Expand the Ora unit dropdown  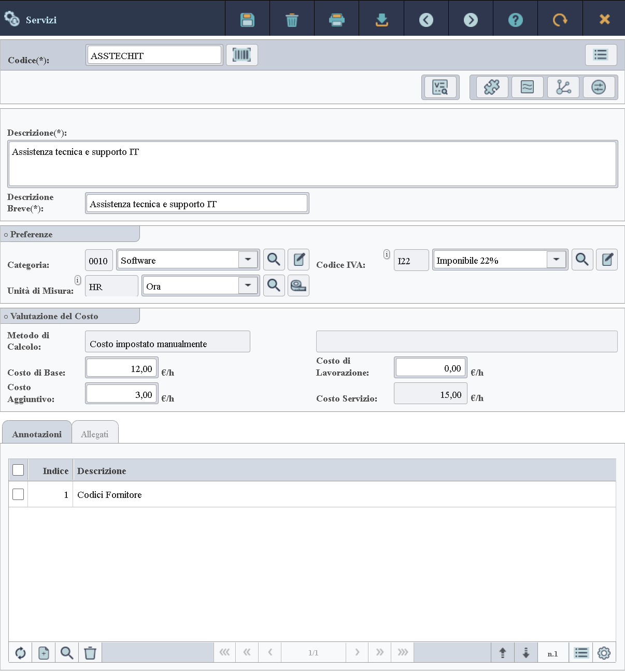tap(248, 285)
